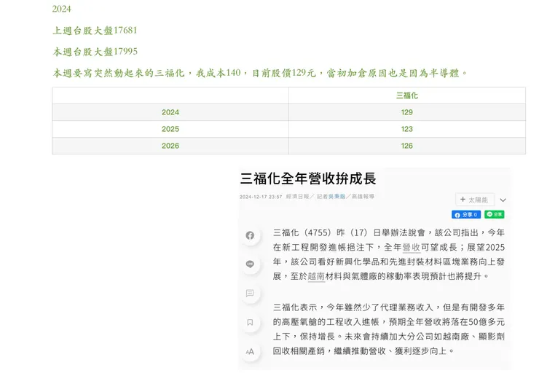Open the reporter name link 吳秉鍇

coord(337,196)
